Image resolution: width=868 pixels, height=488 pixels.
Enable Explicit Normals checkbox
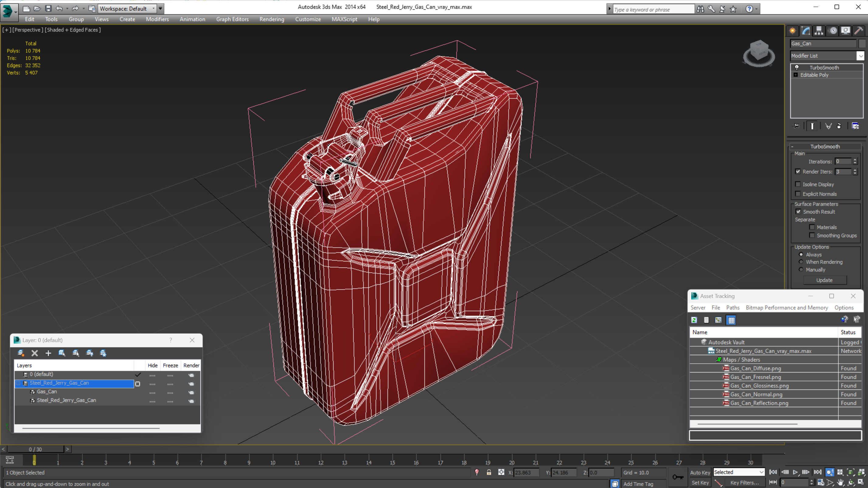[798, 194]
